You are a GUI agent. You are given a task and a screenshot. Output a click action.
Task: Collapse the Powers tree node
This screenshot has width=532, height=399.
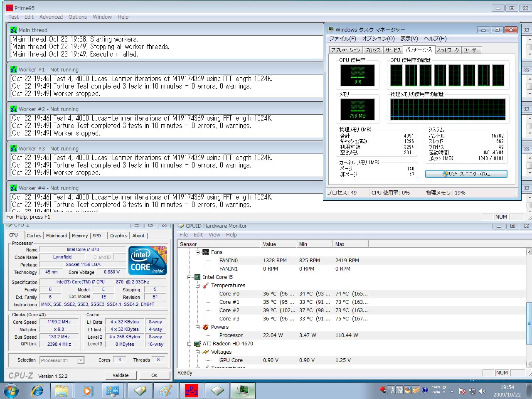click(198, 327)
